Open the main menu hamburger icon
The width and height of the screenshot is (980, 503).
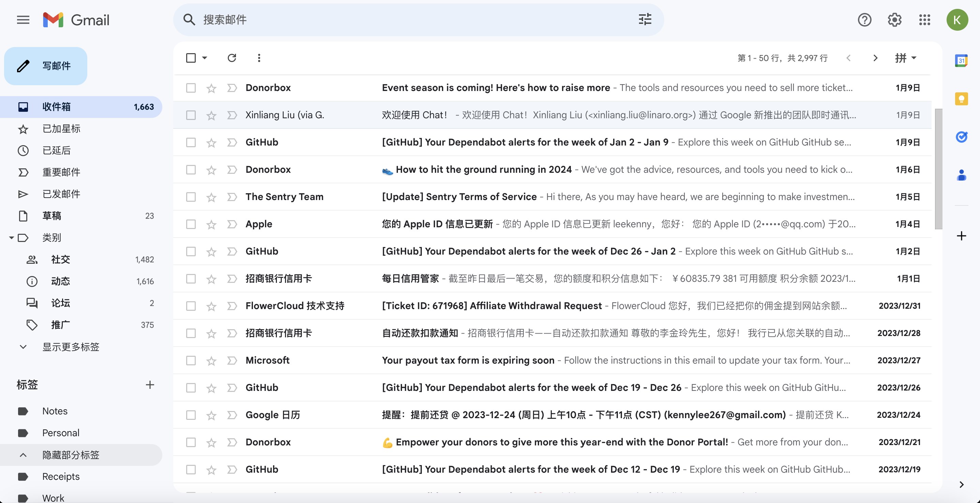tap(23, 20)
